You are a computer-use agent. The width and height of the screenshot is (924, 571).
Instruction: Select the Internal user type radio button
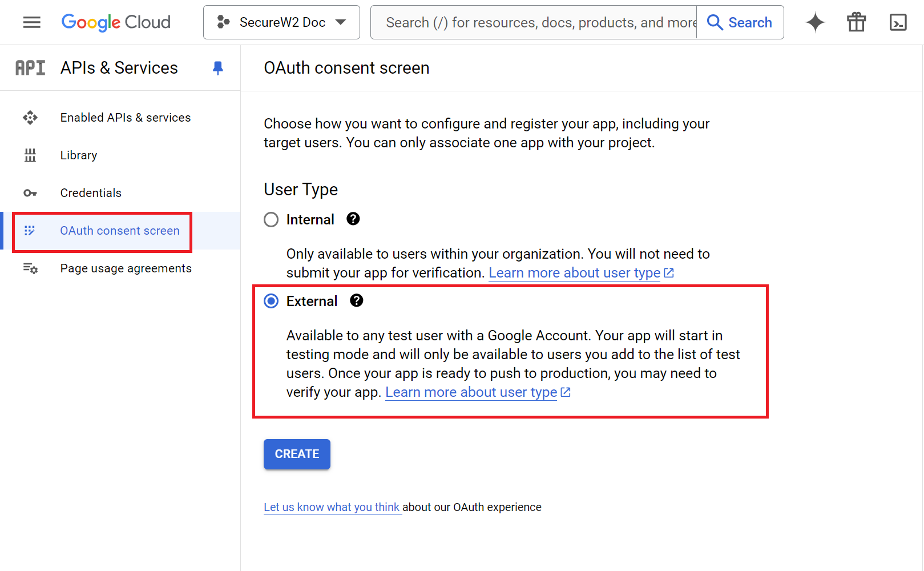(x=271, y=220)
